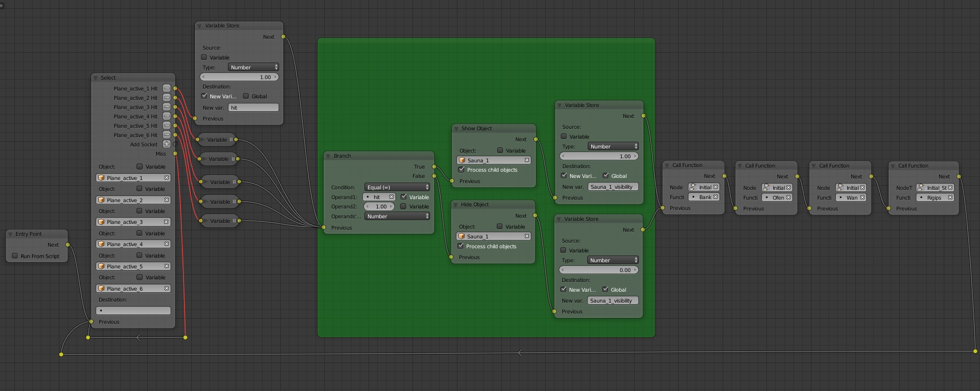Viewport: 980px width, 391px height.
Task: Clear the hit variable in Operand1
Action: [391, 197]
